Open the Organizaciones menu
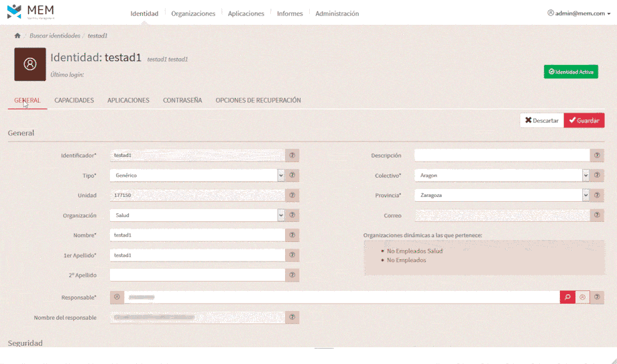The height and width of the screenshot is (364, 617). coord(193,13)
